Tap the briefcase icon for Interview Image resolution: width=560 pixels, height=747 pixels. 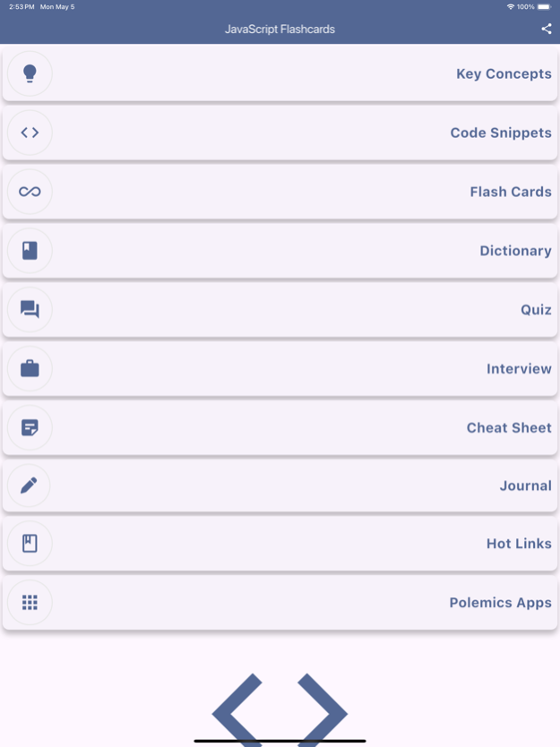30,368
